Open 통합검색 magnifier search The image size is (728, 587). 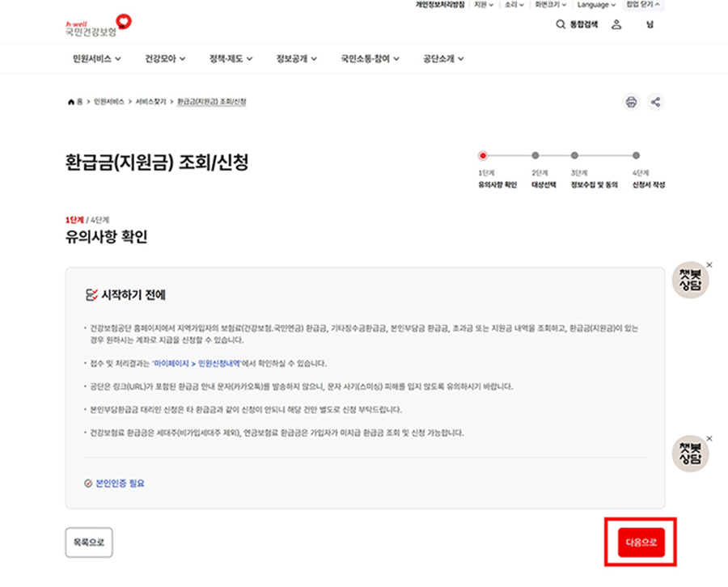pyautogui.click(x=577, y=24)
